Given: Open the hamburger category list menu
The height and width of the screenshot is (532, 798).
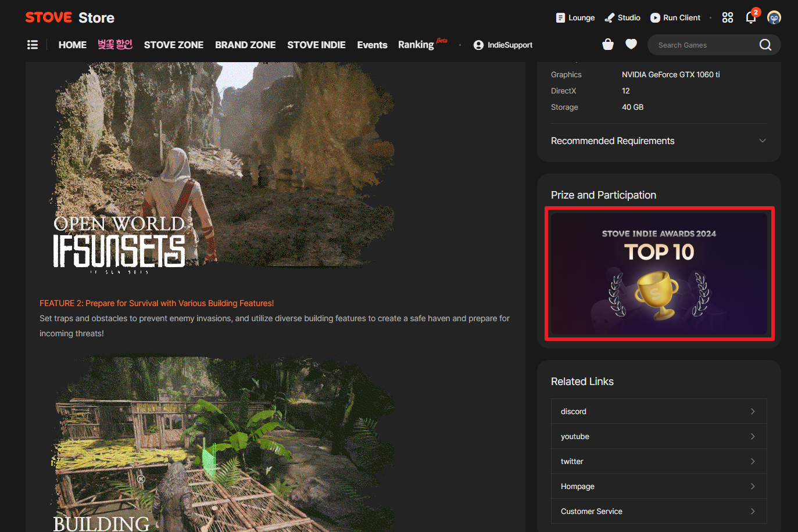Looking at the screenshot, I should click(33, 45).
